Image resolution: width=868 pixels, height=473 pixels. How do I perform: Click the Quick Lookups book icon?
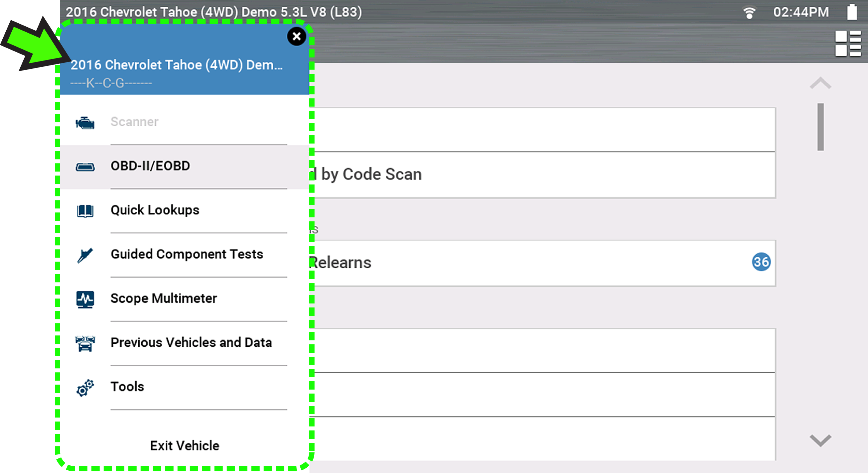[x=85, y=211]
